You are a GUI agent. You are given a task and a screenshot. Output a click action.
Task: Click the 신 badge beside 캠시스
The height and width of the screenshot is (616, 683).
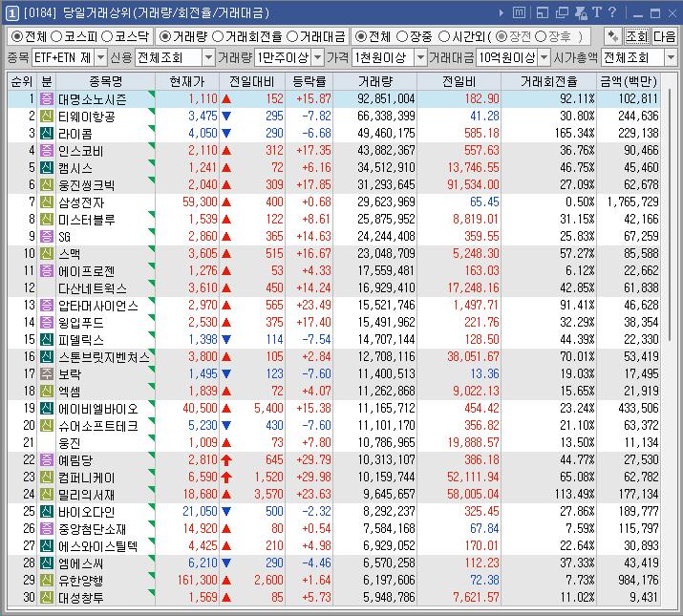pyautogui.click(x=47, y=168)
